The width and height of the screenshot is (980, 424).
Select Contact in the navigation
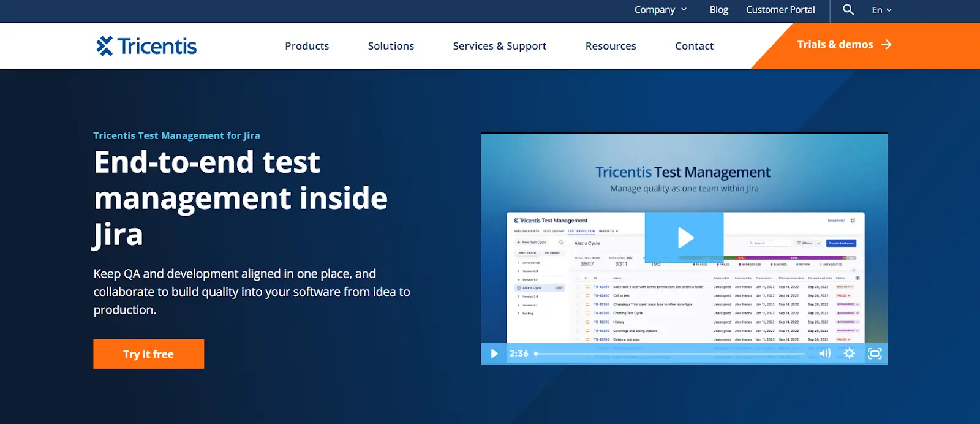point(694,46)
